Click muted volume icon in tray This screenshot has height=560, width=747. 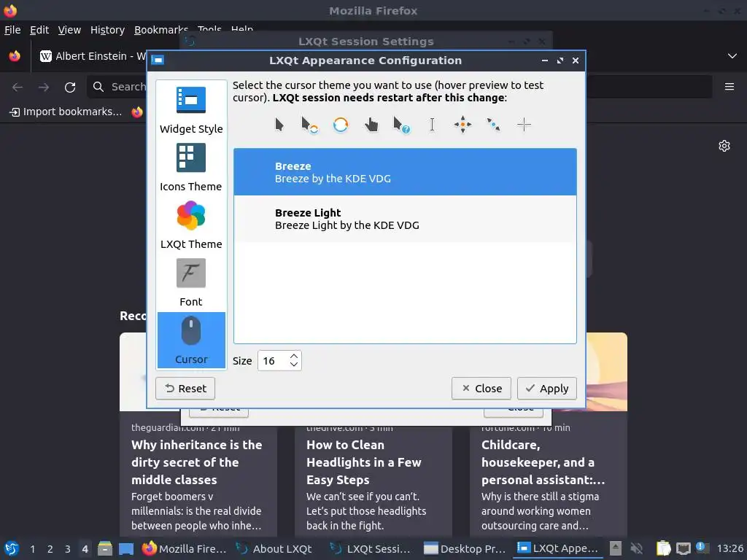click(x=636, y=548)
